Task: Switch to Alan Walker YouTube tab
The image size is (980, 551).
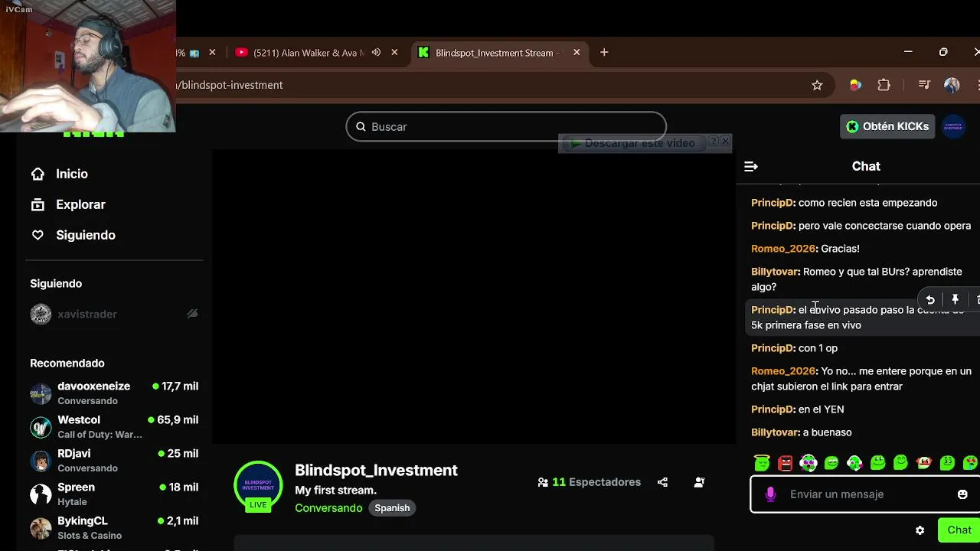Action: tap(309, 53)
